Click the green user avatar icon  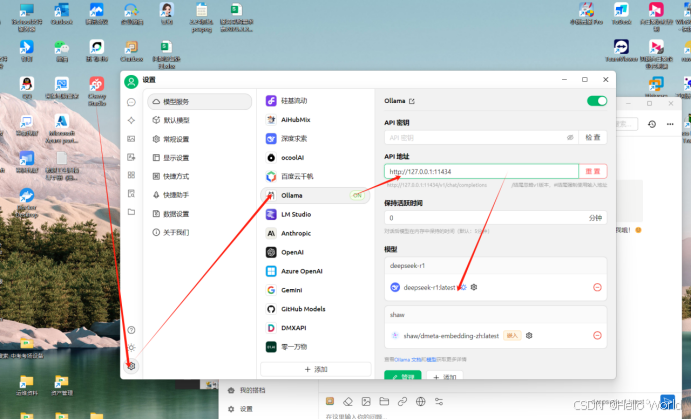(131, 82)
